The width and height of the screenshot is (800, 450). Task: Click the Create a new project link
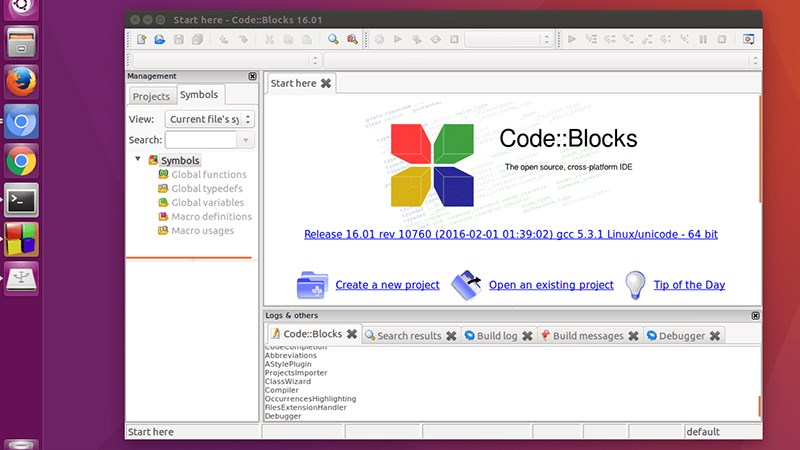(x=387, y=285)
